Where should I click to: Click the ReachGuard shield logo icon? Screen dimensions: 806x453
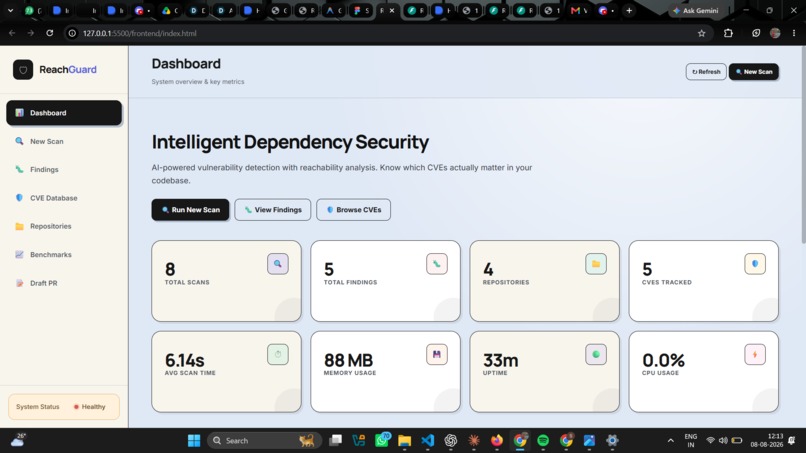point(23,69)
